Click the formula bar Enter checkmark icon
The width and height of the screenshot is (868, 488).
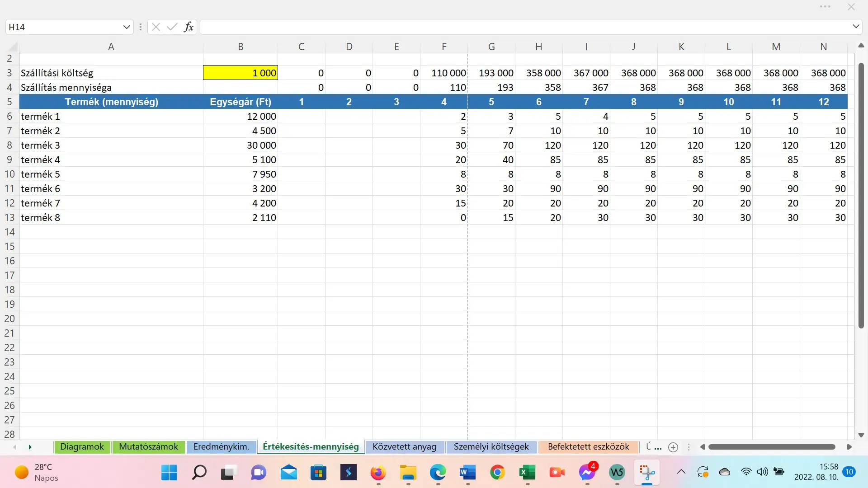coord(172,27)
